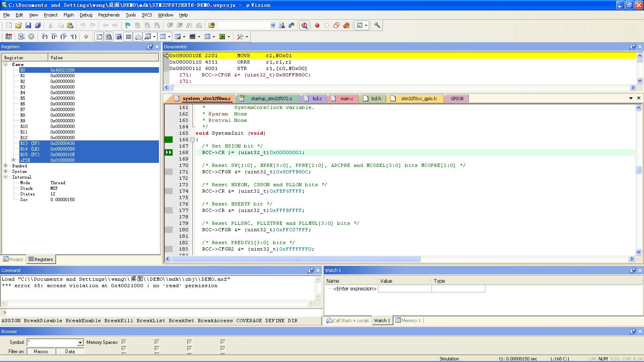Open the Call Stack + Locals tab
Screen dimensions: 644x362
tap(347, 321)
